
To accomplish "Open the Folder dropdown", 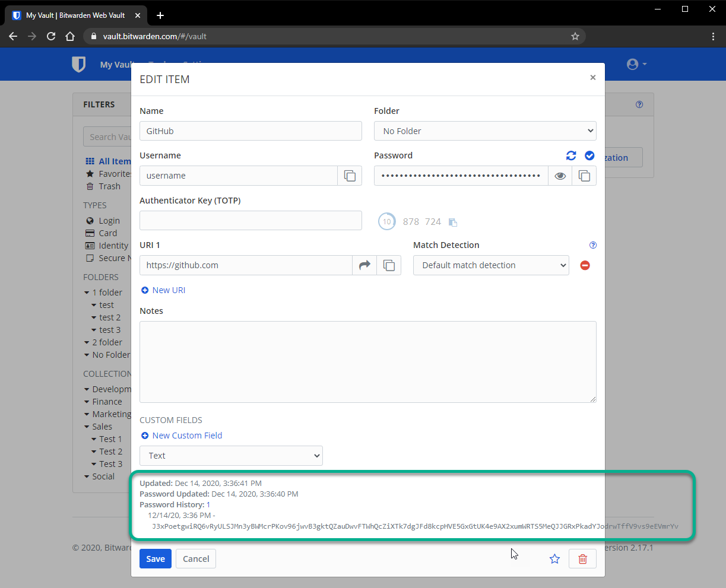I will (x=485, y=131).
